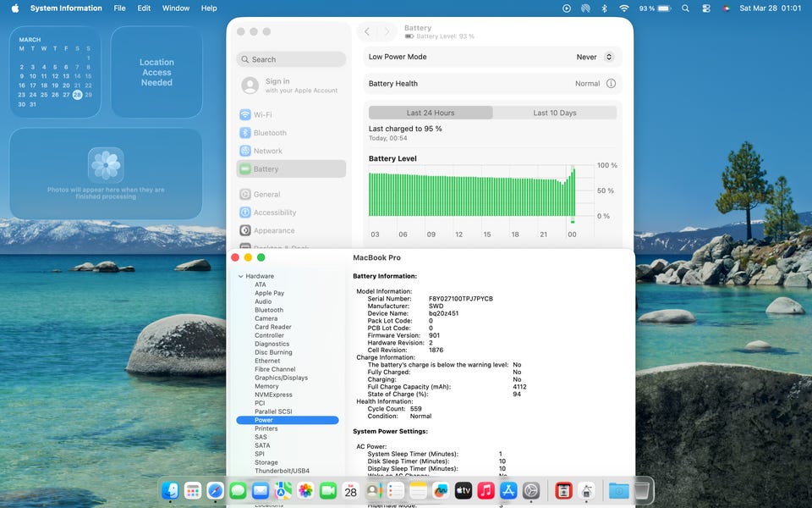The height and width of the screenshot is (508, 812).
Task: Open the File menu
Action: (119, 8)
